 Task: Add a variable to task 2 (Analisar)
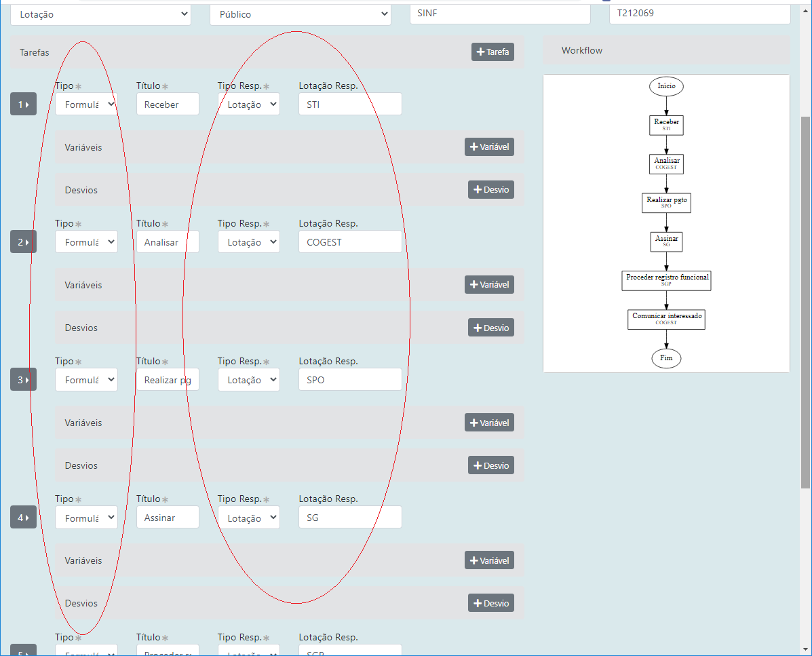tap(489, 284)
